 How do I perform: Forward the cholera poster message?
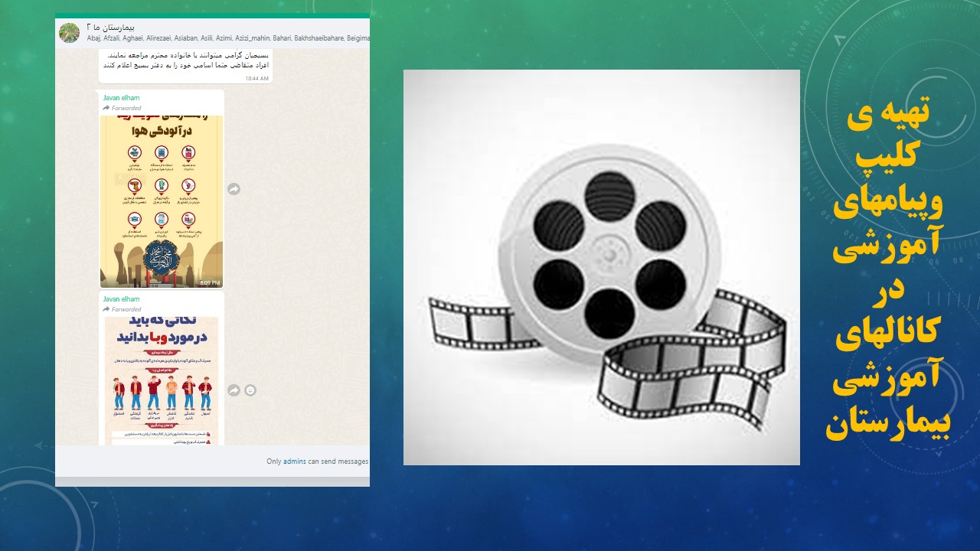point(234,390)
